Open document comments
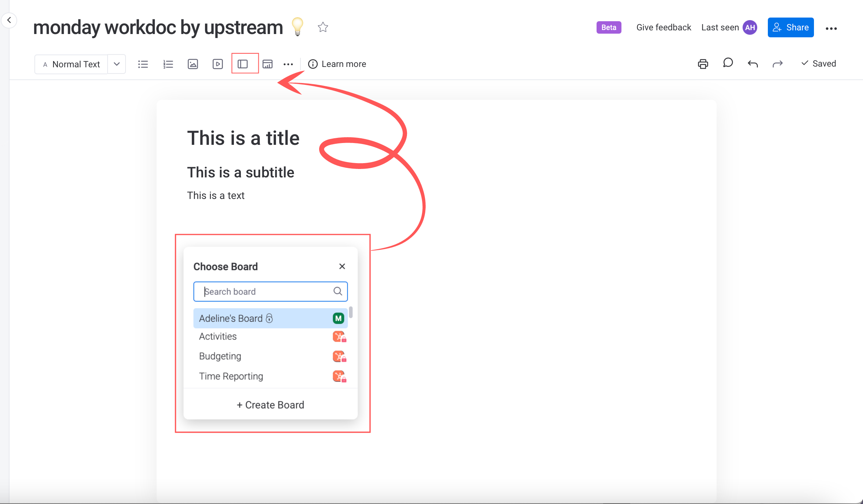The image size is (863, 504). [x=728, y=63]
